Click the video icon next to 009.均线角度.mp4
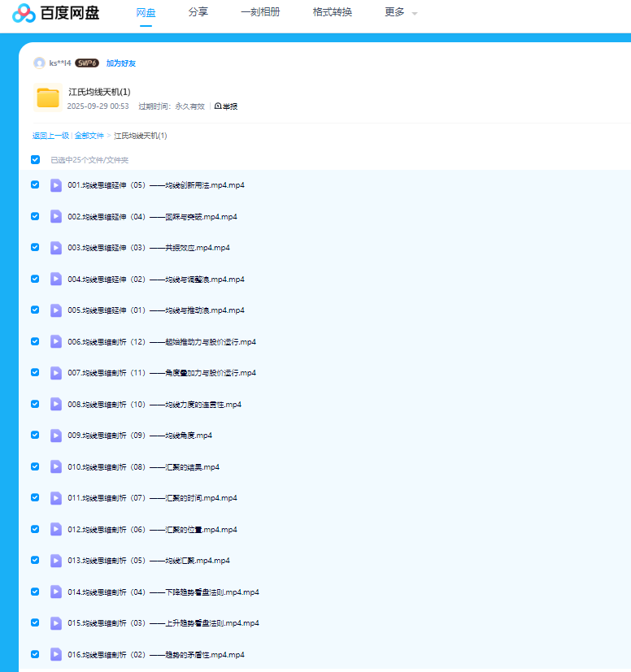The height and width of the screenshot is (672, 631). [x=56, y=436]
